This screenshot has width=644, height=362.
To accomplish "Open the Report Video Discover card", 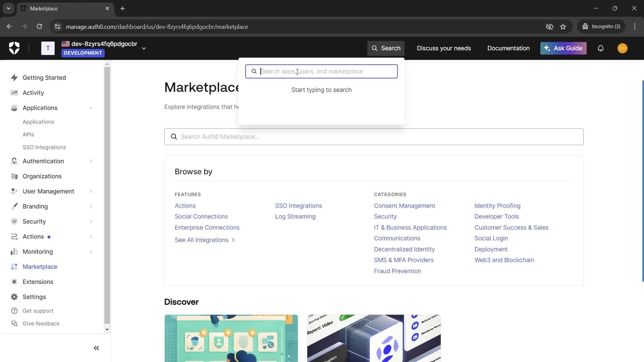I will coord(374,338).
